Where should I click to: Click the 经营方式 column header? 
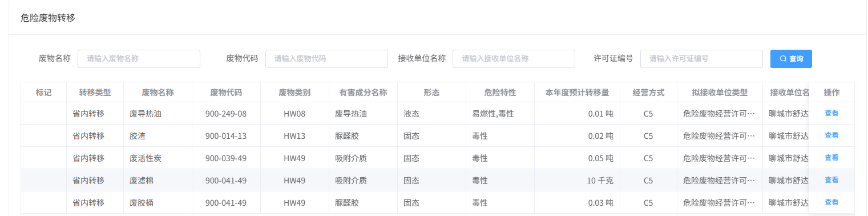click(x=648, y=93)
